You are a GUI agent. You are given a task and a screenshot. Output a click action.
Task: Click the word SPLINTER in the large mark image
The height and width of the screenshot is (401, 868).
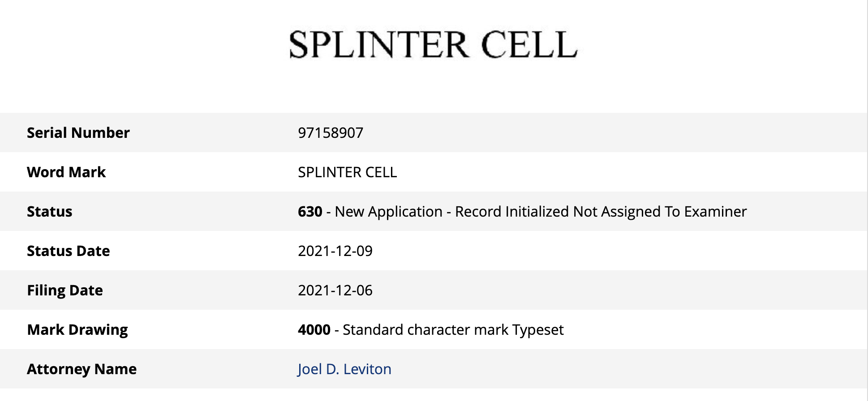pos(379,45)
